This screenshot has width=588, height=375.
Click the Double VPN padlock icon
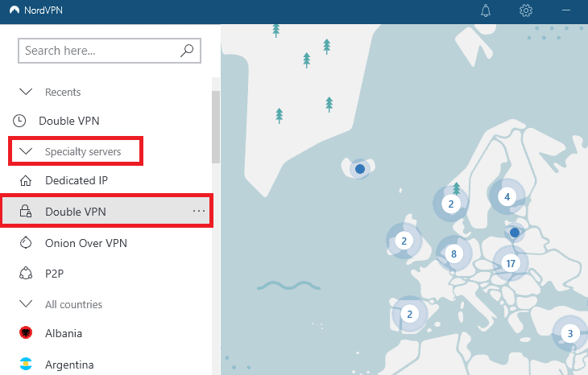click(26, 212)
